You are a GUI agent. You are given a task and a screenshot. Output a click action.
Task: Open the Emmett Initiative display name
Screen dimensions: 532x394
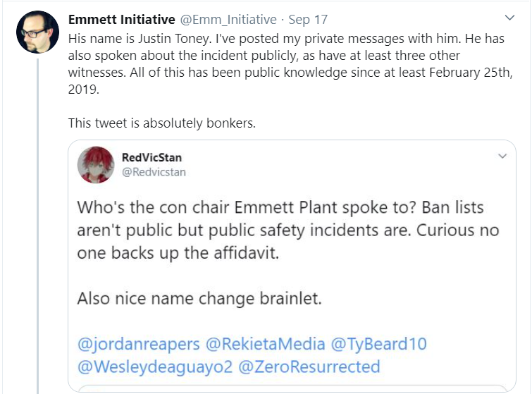pyautogui.click(x=122, y=20)
